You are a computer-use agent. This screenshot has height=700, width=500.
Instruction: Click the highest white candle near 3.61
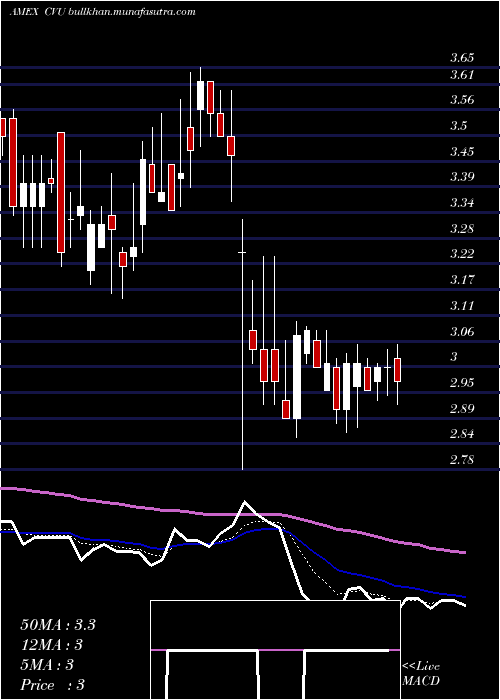tap(200, 95)
